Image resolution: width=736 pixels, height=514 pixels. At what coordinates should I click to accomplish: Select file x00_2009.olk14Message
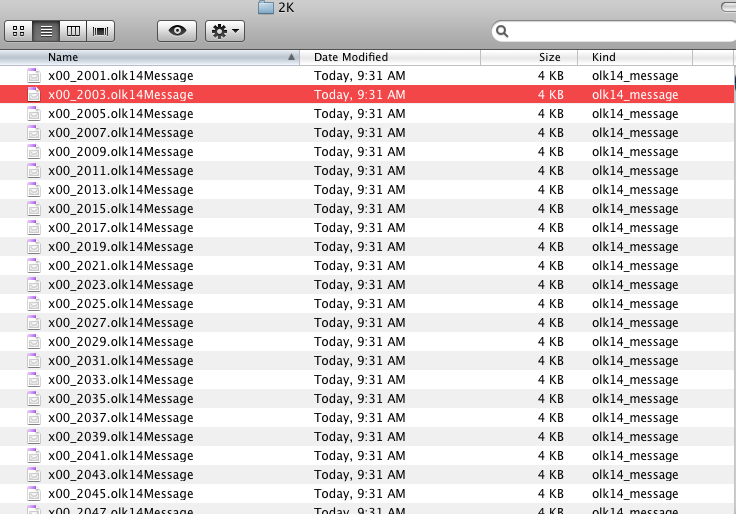(366, 152)
